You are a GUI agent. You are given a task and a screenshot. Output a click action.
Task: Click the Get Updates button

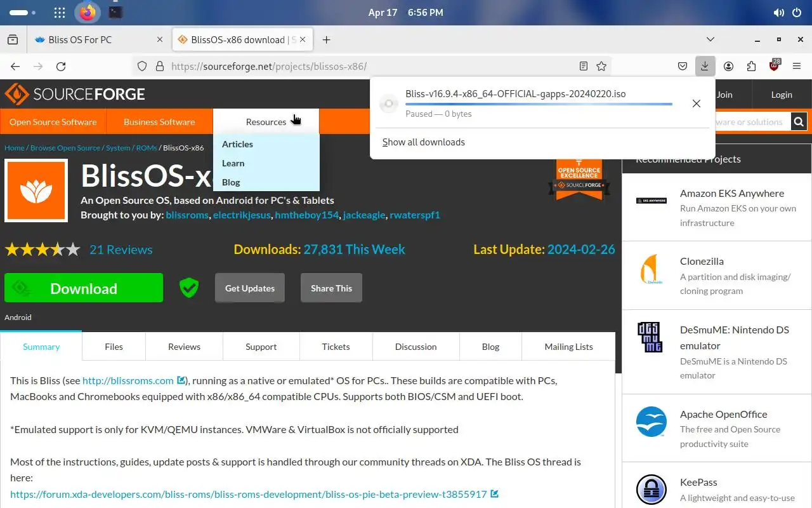250,288
